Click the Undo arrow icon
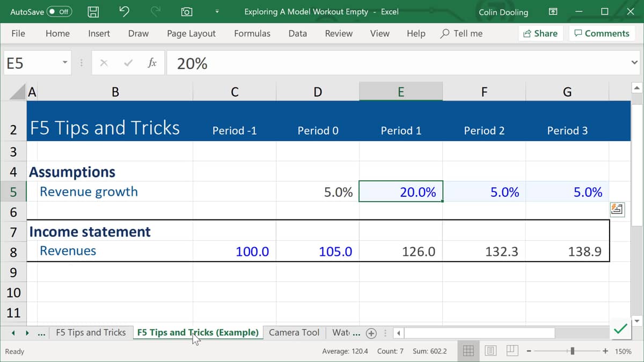Viewport: 644px width, 362px height. tap(124, 11)
